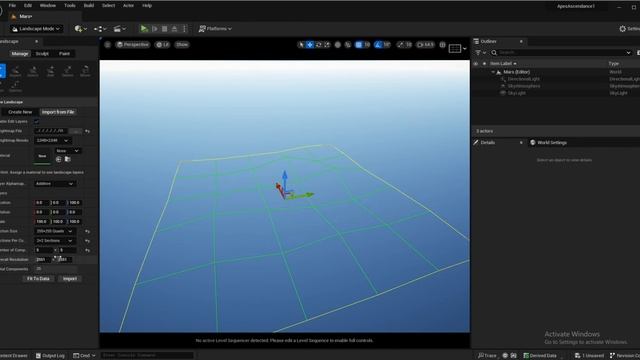Open the Heightmap Resolution dropdown
This screenshot has height=360, width=640.
coord(52,140)
